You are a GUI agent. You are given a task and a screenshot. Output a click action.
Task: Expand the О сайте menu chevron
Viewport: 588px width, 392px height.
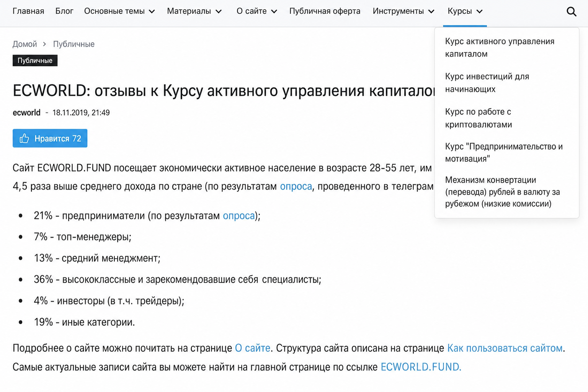[274, 11]
